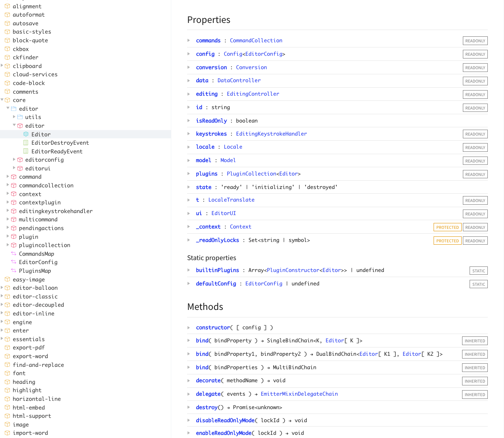
Task: Select the import-word package
Action: pyautogui.click(x=30, y=433)
